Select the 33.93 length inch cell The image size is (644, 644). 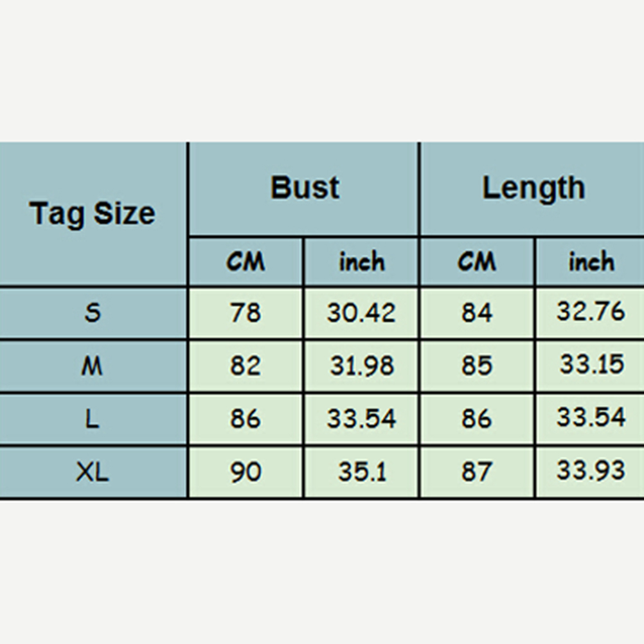pos(591,471)
